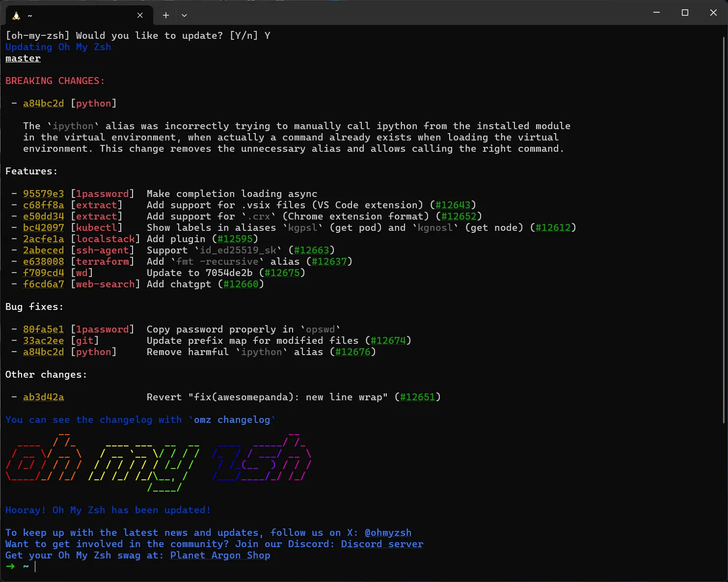Open commit link ab3d42a
Image resolution: width=728 pixels, height=582 pixels.
(x=43, y=397)
